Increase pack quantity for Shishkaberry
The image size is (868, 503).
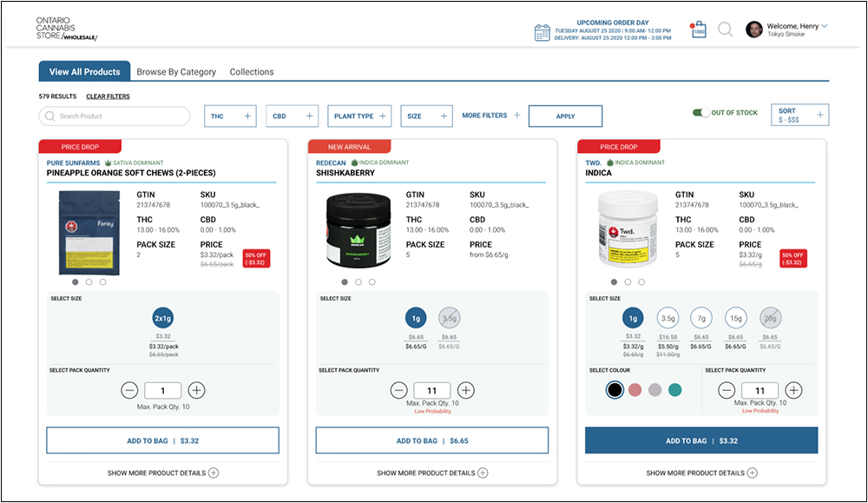[x=465, y=390]
